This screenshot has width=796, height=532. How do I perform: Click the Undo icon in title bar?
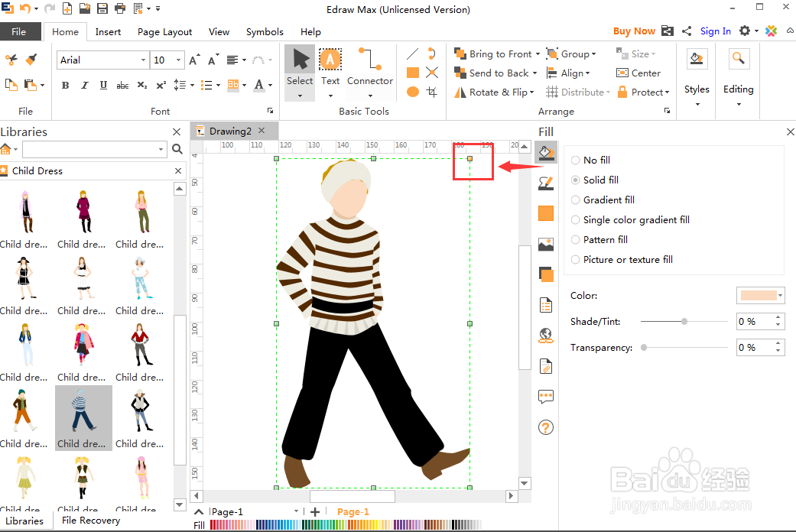point(24,8)
